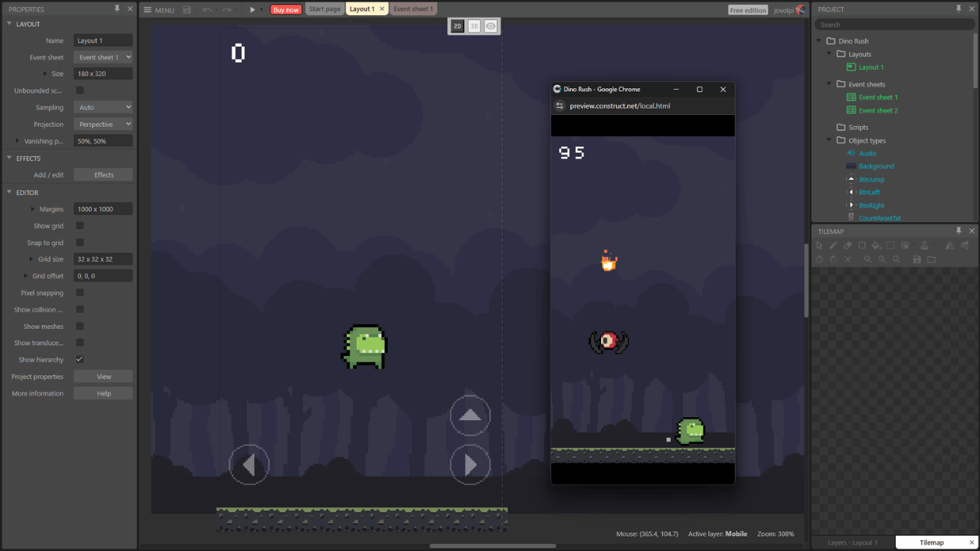The image size is (980, 551).
Task: Select the Audio object type
Action: tap(867, 153)
